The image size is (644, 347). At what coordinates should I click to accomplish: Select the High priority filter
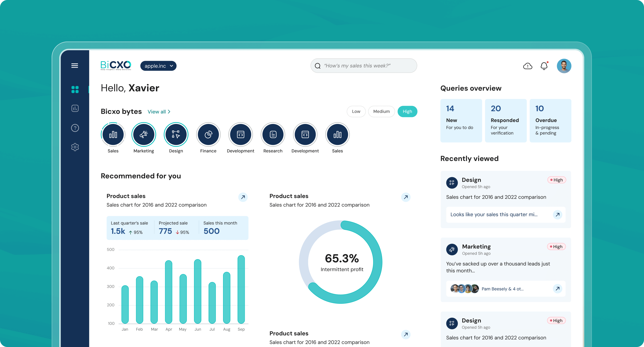pyautogui.click(x=407, y=112)
